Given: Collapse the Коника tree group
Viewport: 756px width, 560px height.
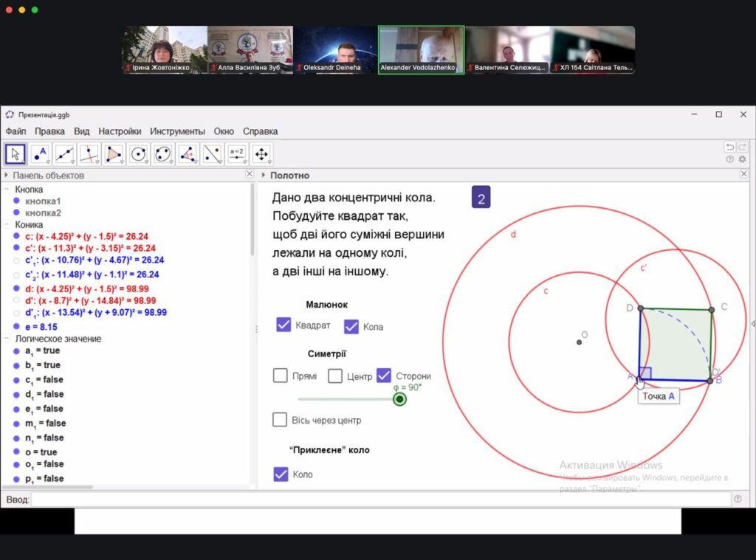Looking at the screenshot, I should pos(7,224).
